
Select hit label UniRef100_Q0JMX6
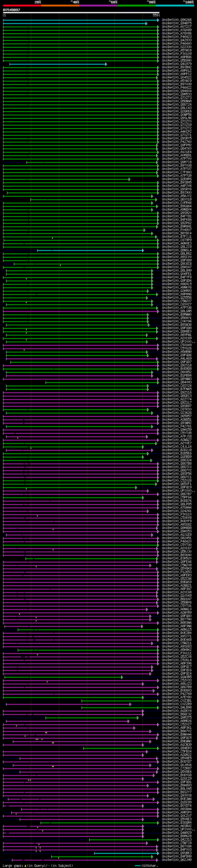click(176, 765)
